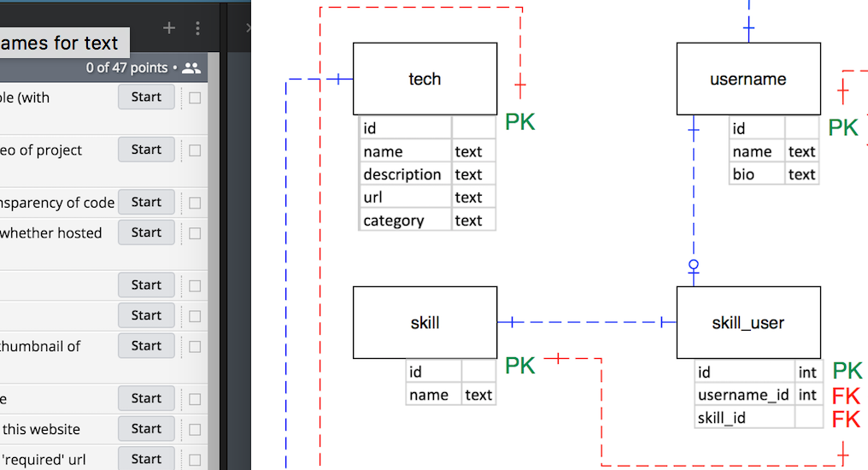The height and width of the screenshot is (470, 868).
Task: Check the box for 'ple (with' row
Action: click(x=195, y=98)
